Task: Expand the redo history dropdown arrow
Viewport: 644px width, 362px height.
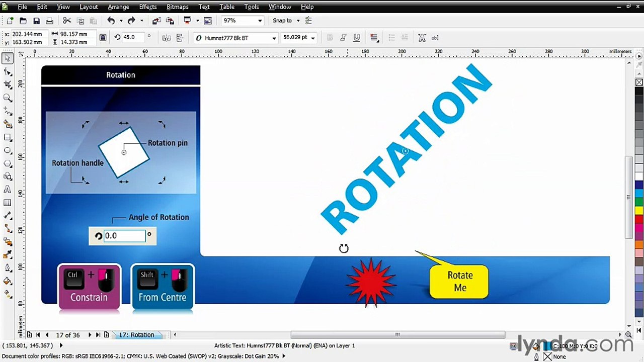Action: click(x=142, y=21)
